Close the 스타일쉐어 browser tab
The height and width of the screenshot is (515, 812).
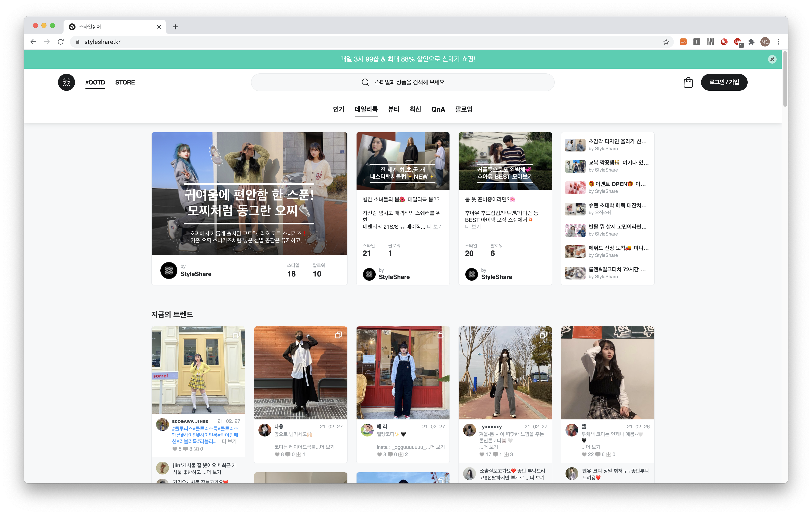point(159,27)
